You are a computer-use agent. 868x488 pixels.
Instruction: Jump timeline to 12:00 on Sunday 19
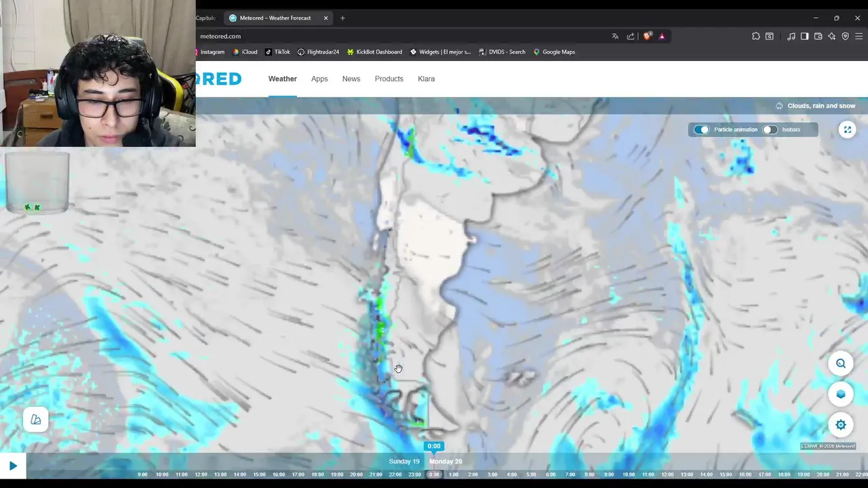pos(201,474)
